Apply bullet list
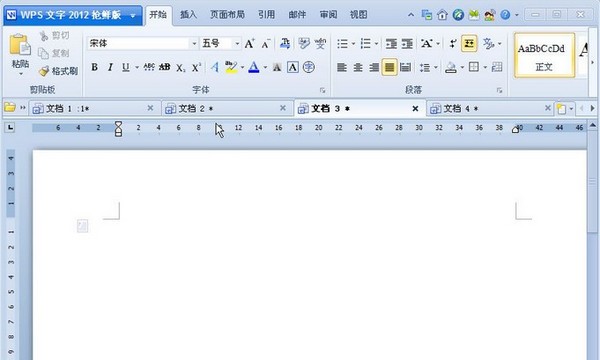 pos(342,44)
